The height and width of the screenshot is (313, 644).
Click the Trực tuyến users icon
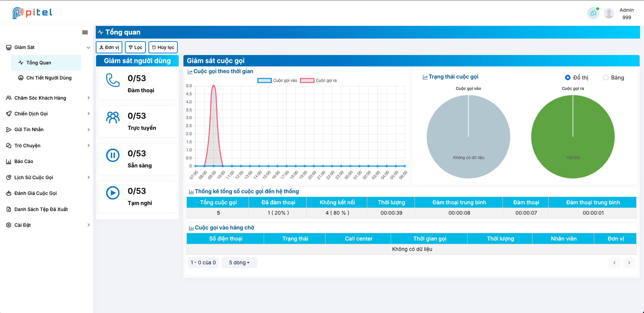coord(113,118)
